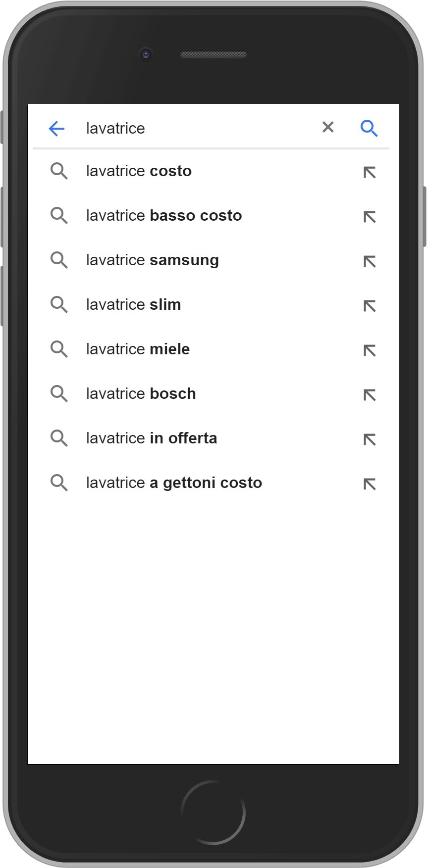The image size is (427, 868).
Task: Open 'lavatrice a gettoni costo' suggestion
Action: pos(174,483)
